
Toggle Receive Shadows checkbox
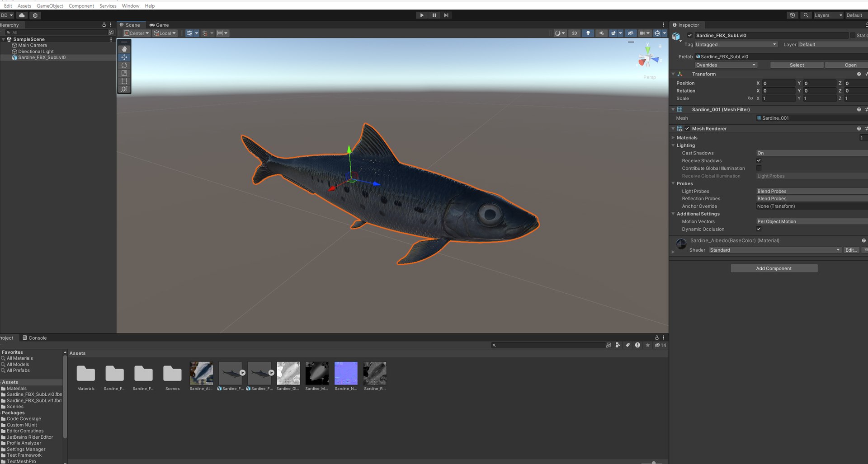(759, 160)
